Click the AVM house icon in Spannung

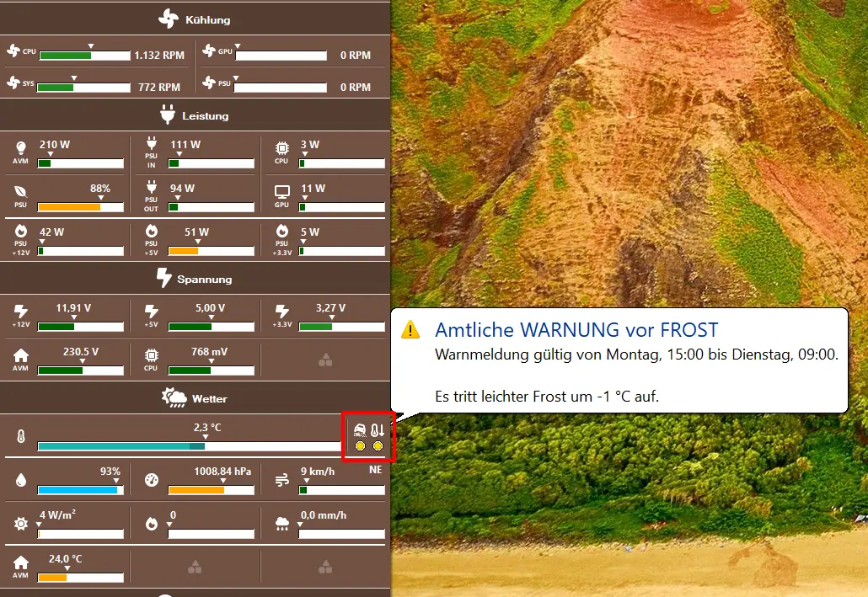(x=20, y=355)
